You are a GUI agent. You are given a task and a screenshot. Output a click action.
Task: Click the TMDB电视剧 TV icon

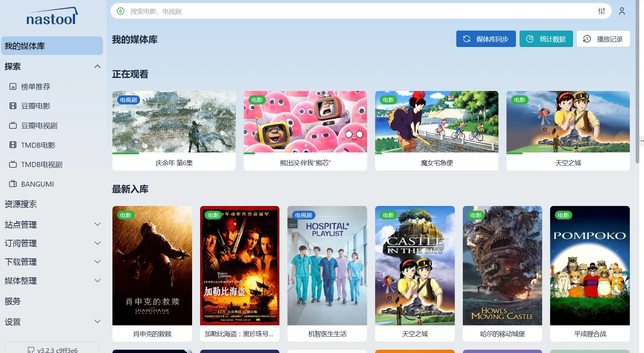point(13,164)
